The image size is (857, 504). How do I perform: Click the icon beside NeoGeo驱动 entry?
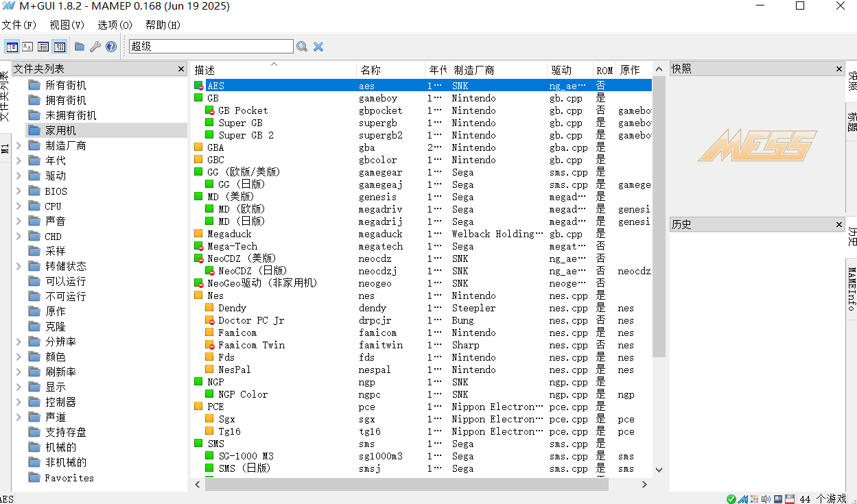coord(198,283)
